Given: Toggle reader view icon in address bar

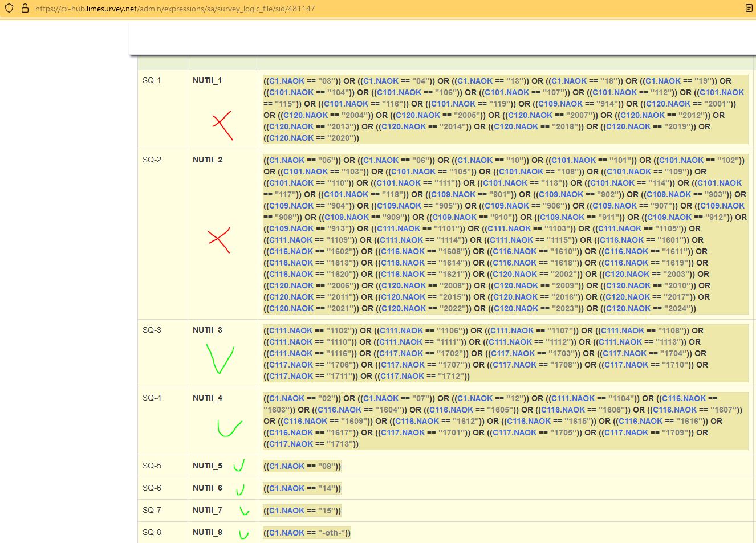Looking at the screenshot, I should click(749, 9).
